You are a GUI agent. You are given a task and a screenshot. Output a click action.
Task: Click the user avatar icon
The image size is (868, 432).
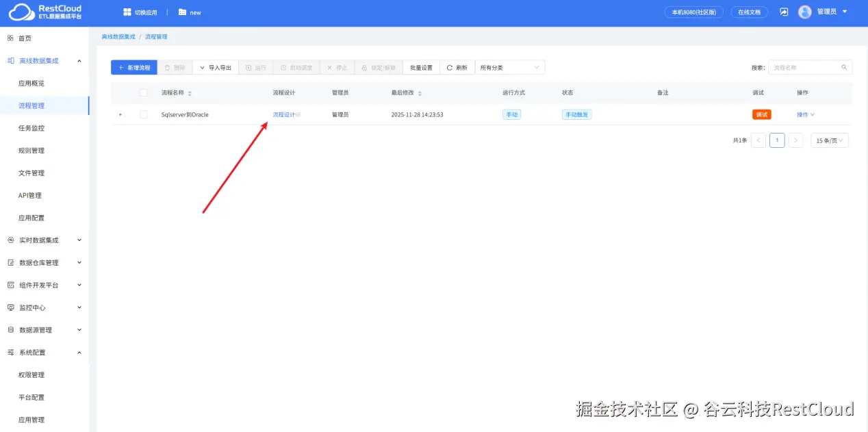point(805,12)
